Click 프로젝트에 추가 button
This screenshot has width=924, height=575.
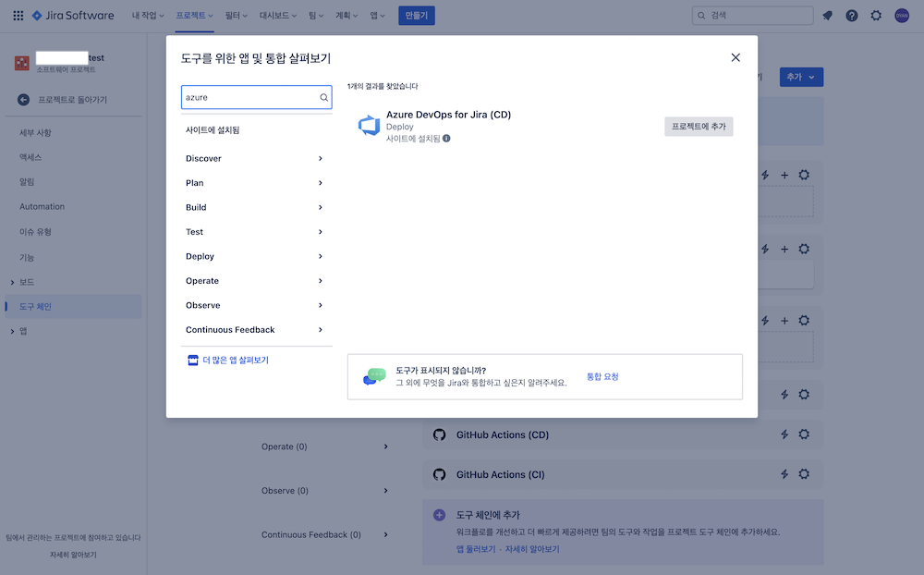pyautogui.click(x=699, y=127)
